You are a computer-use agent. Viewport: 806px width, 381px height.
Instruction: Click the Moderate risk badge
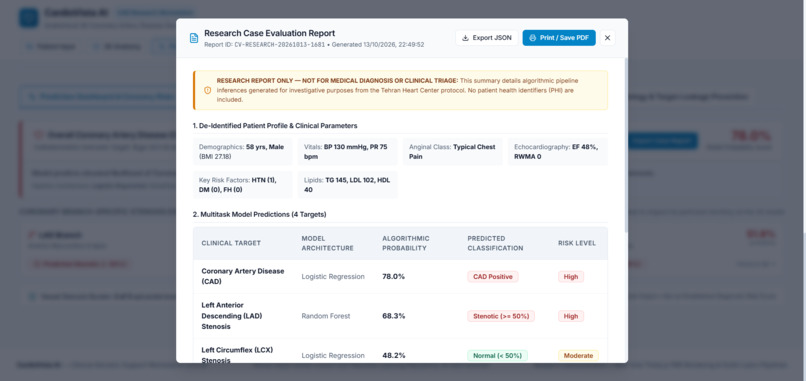[578, 355]
